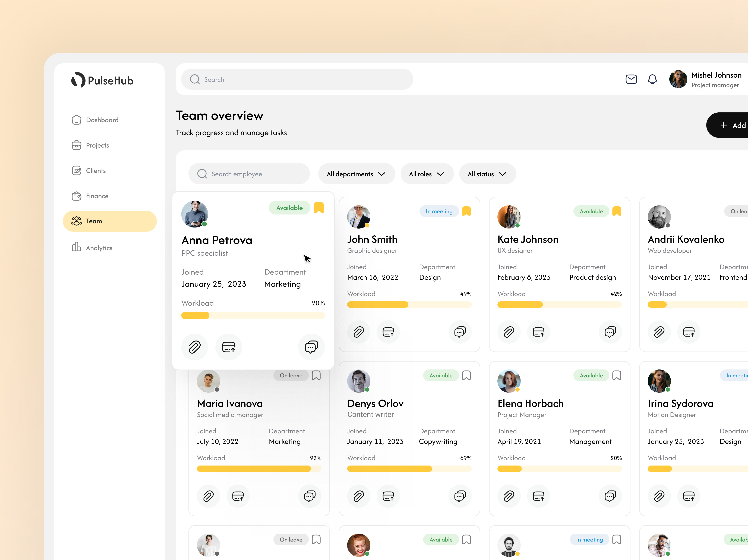Open the chat bubble icon on John Smith's card
The width and height of the screenshot is (748, 560).
pyautogui.click(x=460, y=332)
